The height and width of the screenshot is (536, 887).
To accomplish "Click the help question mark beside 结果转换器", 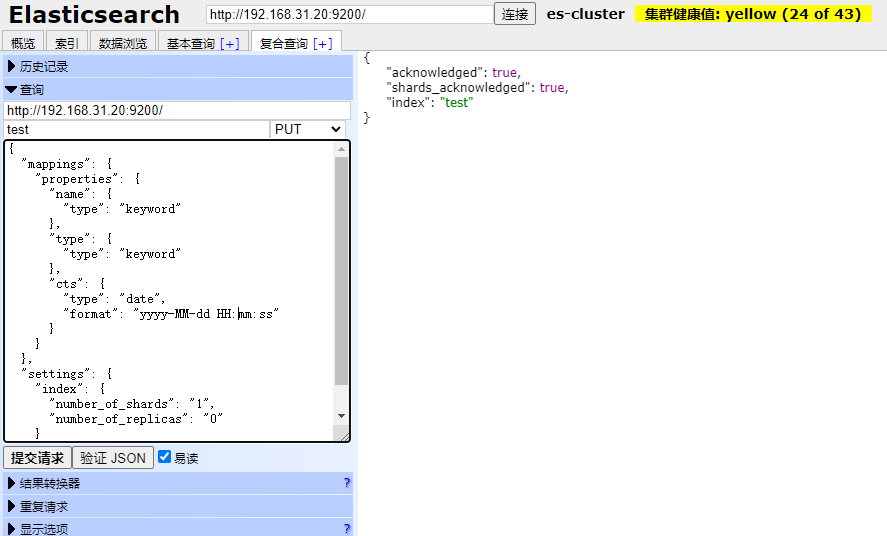I will 347,483.
